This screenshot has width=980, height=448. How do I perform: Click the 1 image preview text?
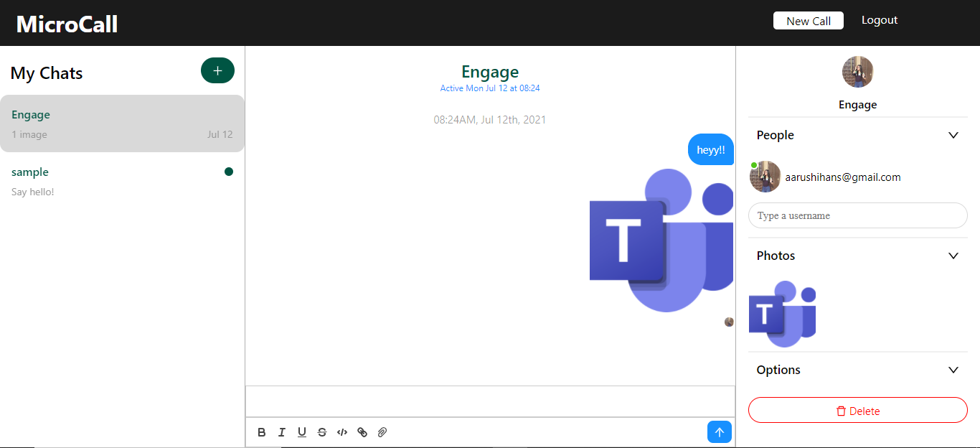[x=29, y=134]
